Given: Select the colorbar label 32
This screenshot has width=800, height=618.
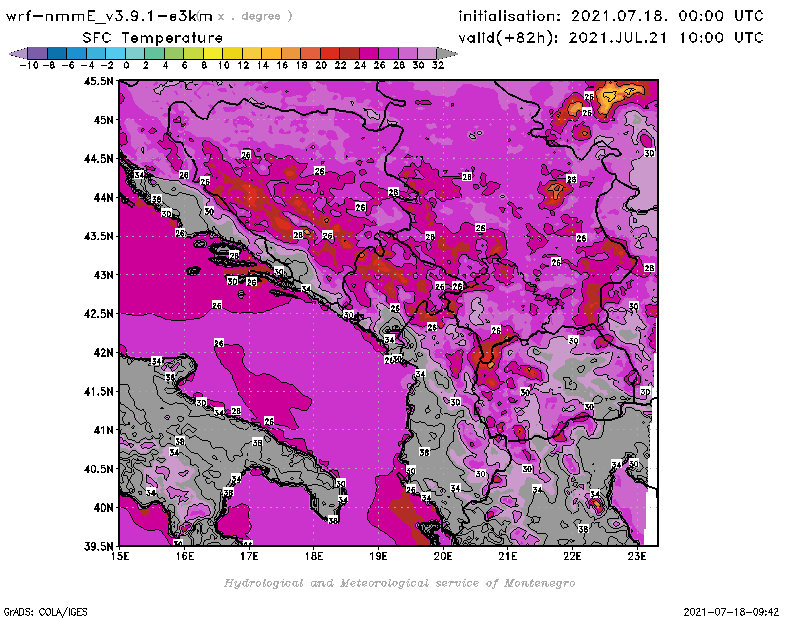Looking at the screenshot, I should click(438, 65).
